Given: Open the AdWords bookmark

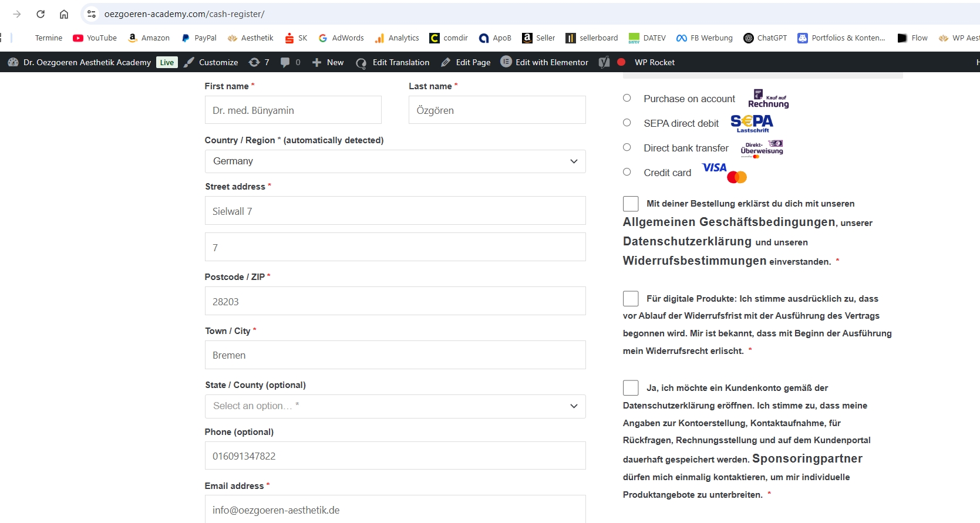Looking at the screenshot, I should (x=341, y=38).
